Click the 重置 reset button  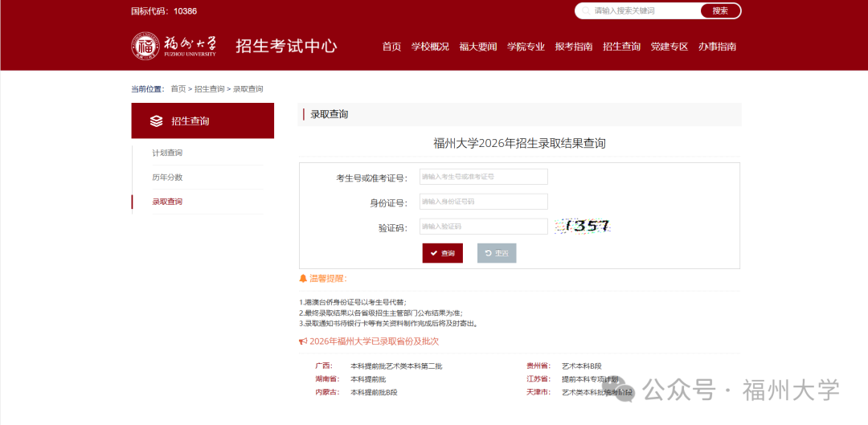click(497, 253)
